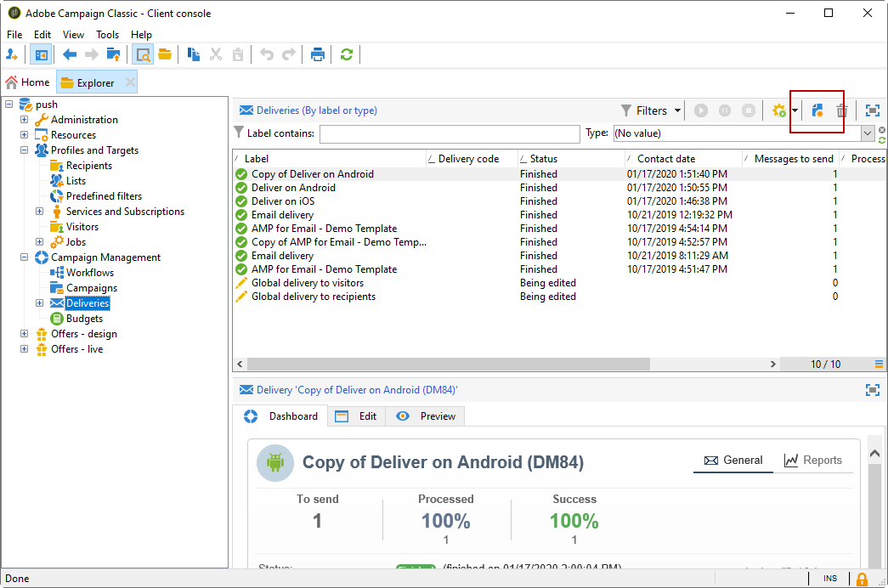This screenshot has width=888, height=588.
Task: Expand the Offers - design node
Action: tap(24, 334)
